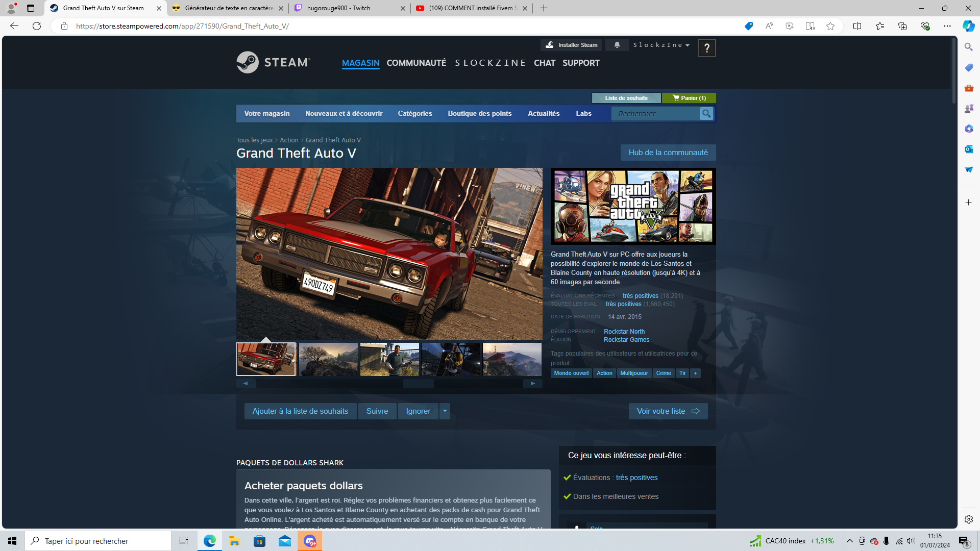Open the Edge shopping tag icon
Image resolution: width=980 pixels, height=551 pixels.
click(749, 26)
